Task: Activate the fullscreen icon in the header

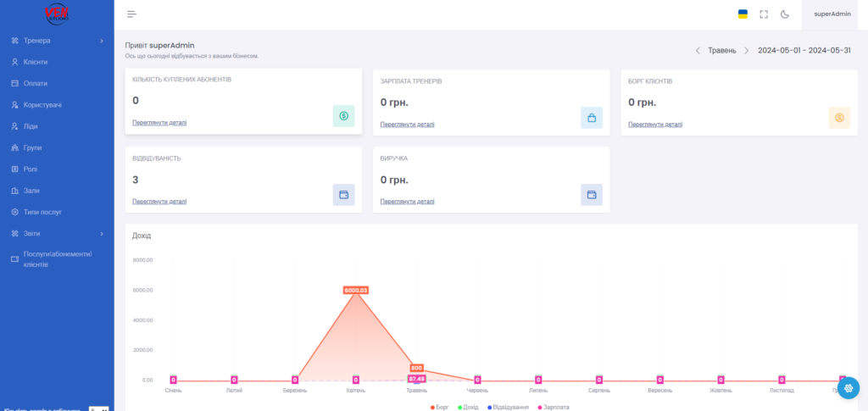Action: pos(764,14)
